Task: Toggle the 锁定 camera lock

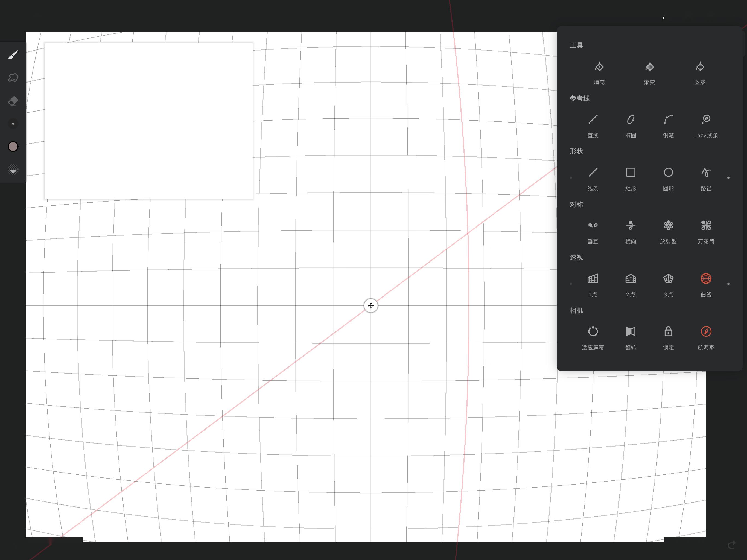Action: tap(668, 338)
